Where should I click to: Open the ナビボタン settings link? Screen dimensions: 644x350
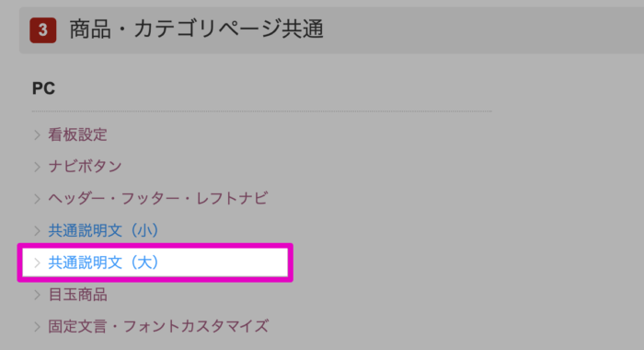click(x=85, y=166)
